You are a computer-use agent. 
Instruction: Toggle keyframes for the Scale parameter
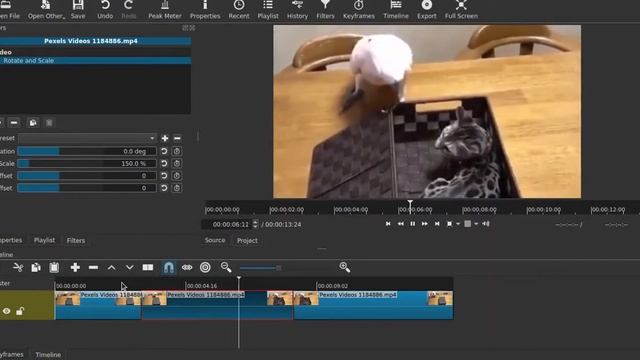pyautogui.click(x=177, y=163)
